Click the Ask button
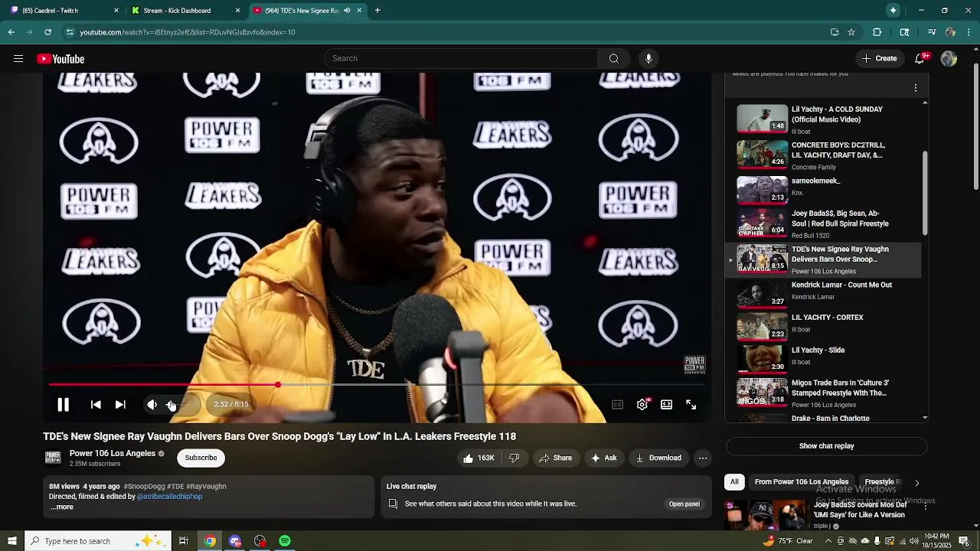The width and height of the screenshot is (980, 551). tap(603, 458)
